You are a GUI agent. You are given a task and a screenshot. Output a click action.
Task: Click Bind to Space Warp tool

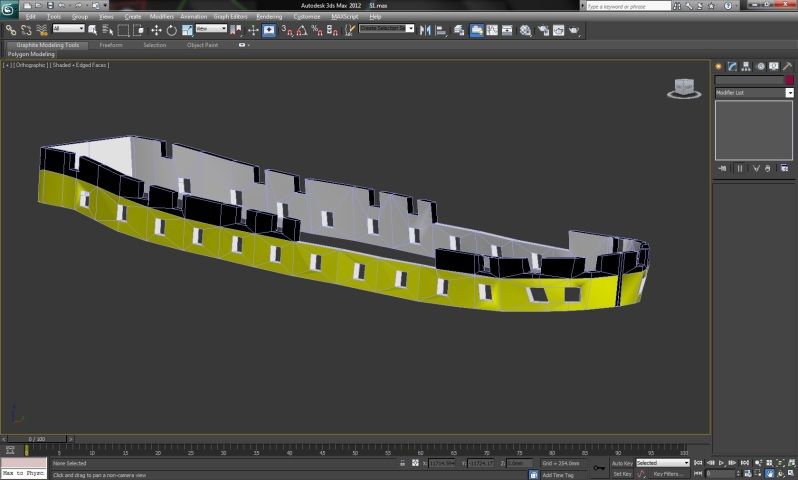42,31
